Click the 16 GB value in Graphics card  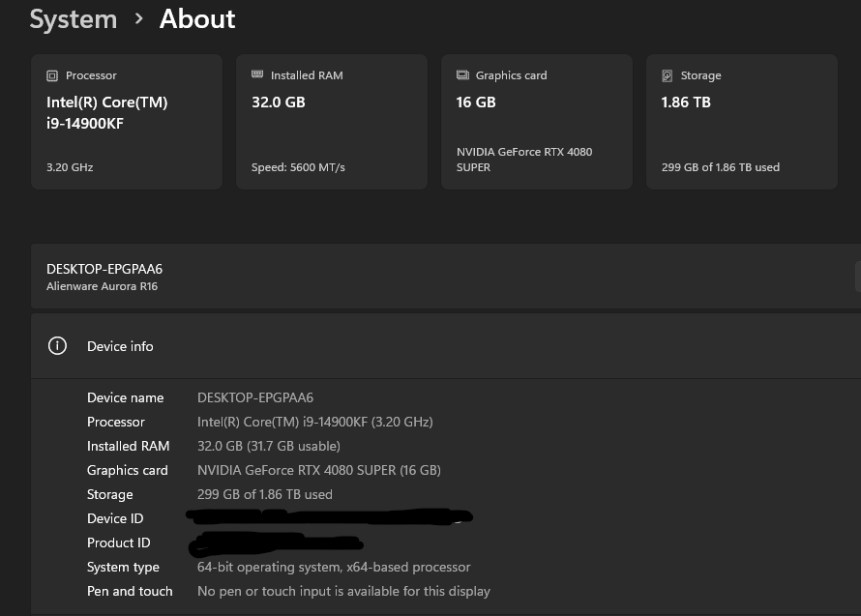476,103
